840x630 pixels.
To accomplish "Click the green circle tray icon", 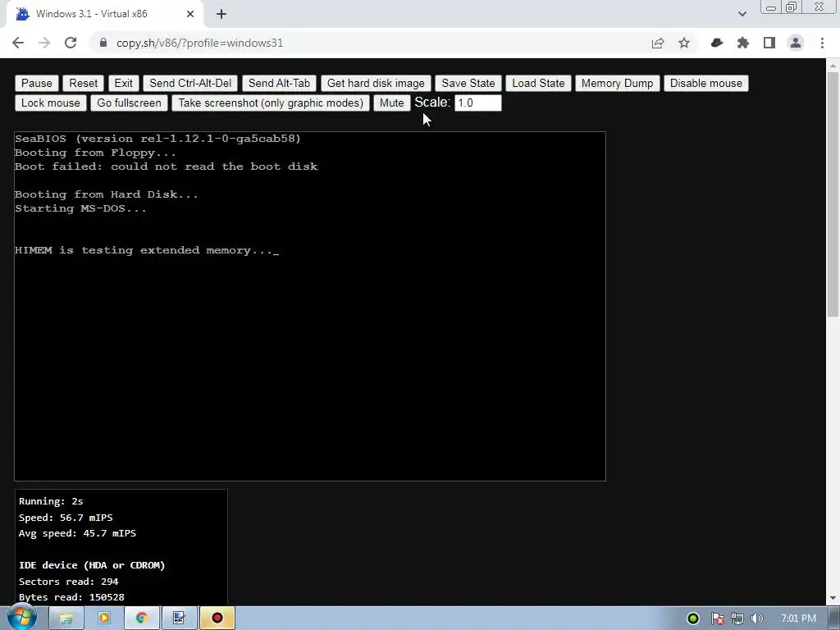I will pos(693,619).
